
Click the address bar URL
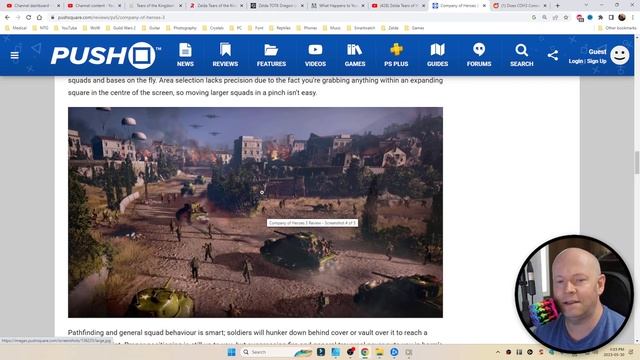(111, 18)
